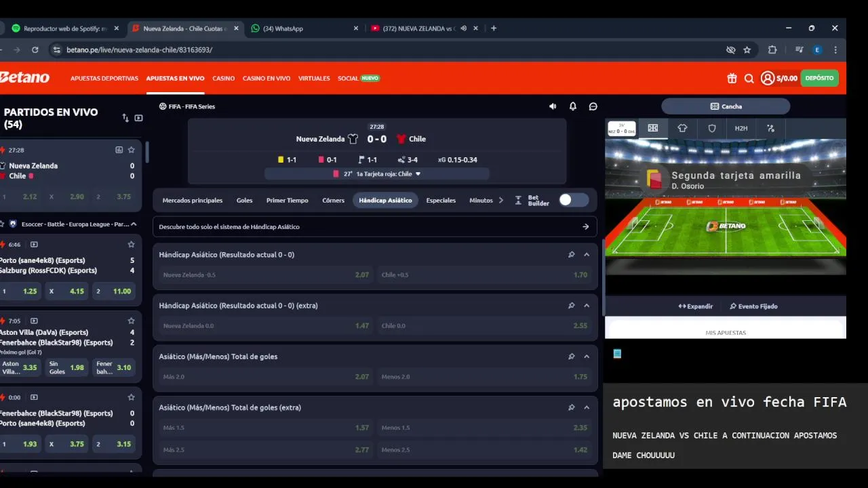Switch to Primer Tiempo tab
This screenshot has width=868, height=488.
(287, 201)
